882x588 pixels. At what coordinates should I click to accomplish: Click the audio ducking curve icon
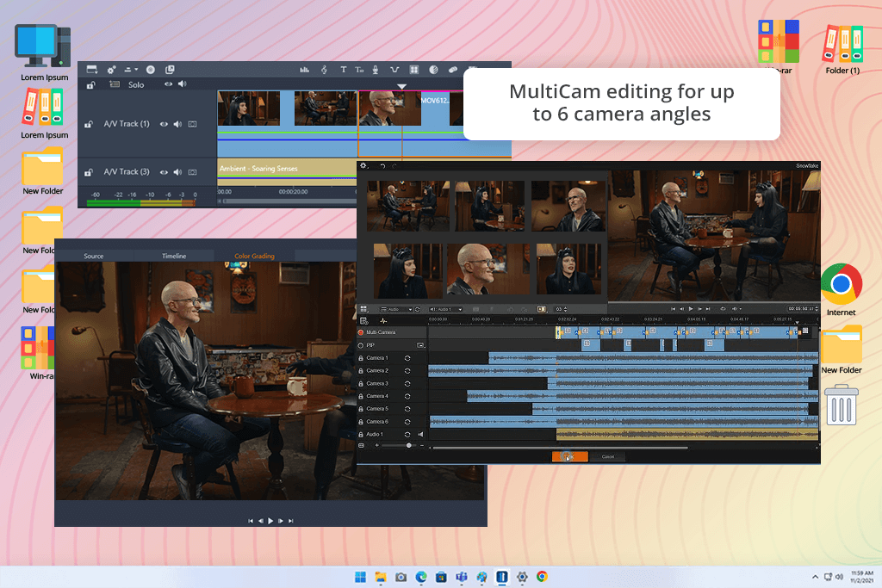pyautogui.click(x=394, y=70)
